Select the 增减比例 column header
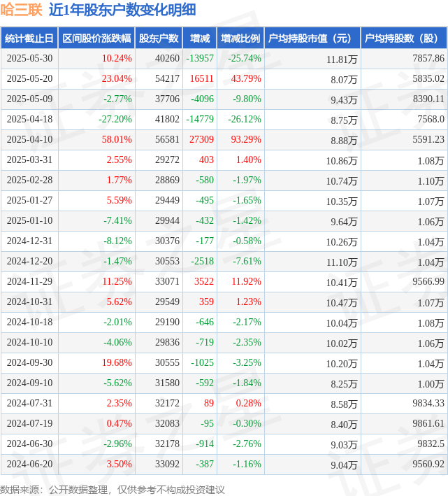Viewport: 448px width, 496px height. [240, 38]
